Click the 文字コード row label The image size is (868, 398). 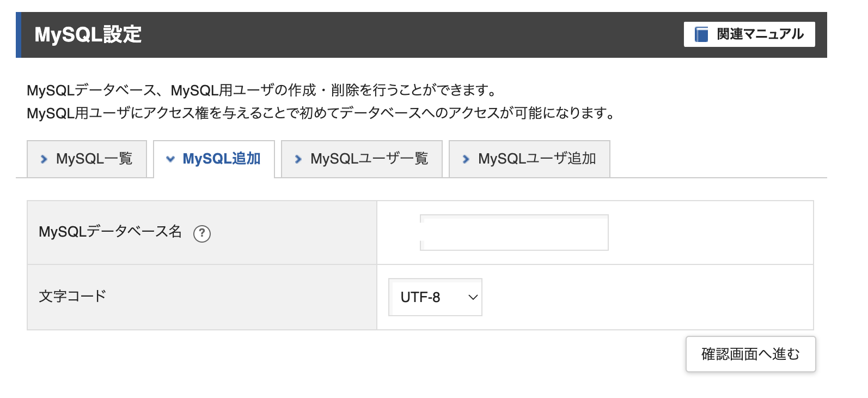[71, 297]
